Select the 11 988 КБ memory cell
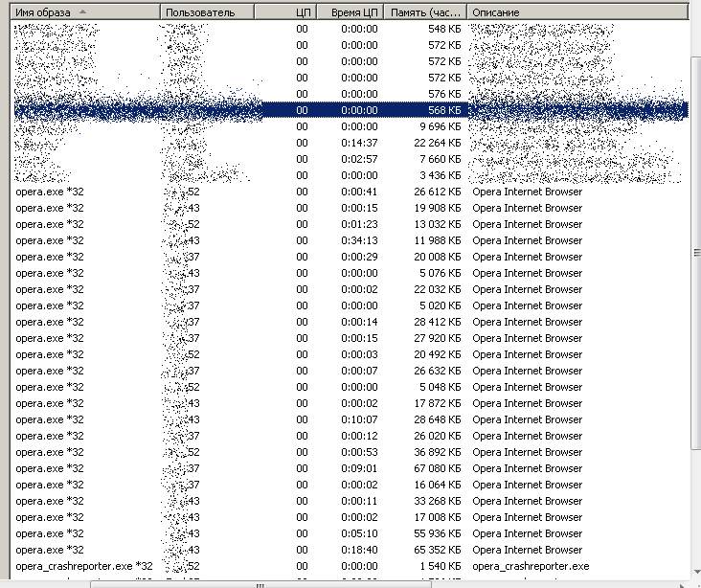This screenshot has height=588, width=701. [x=438, y=240]
